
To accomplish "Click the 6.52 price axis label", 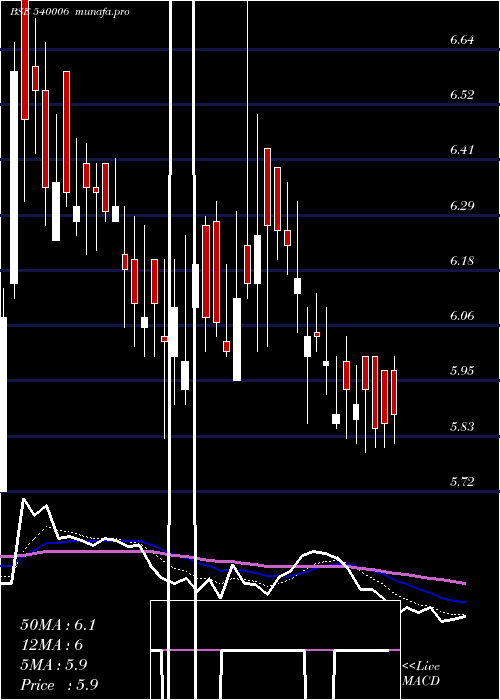I will [462, 95].
